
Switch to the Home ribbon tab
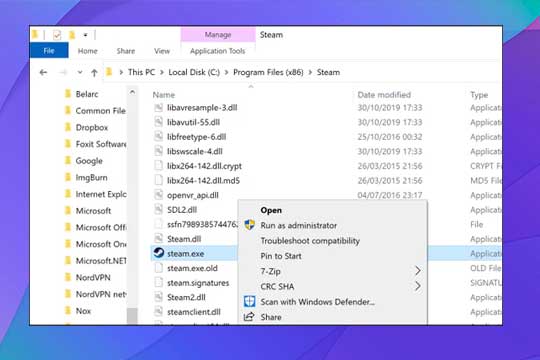pyautogui.click(x=87, y=51)
